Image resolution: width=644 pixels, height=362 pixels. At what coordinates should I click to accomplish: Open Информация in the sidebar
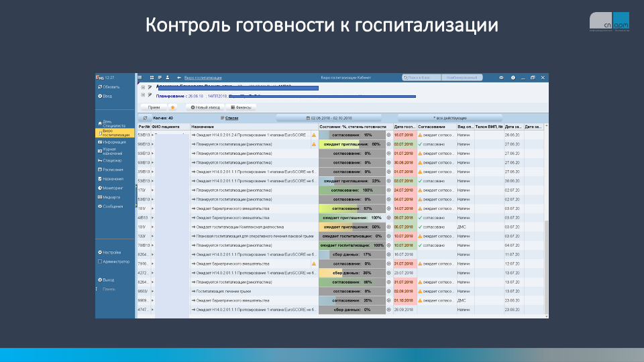(x=112, y=142)
